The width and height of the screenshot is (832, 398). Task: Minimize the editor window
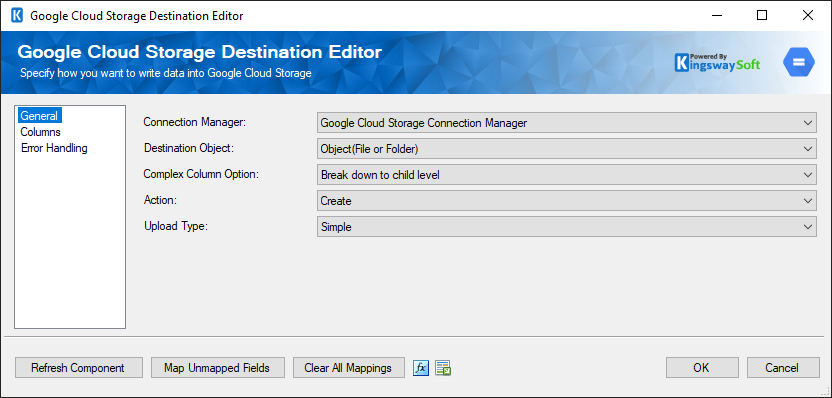[716, 15]
